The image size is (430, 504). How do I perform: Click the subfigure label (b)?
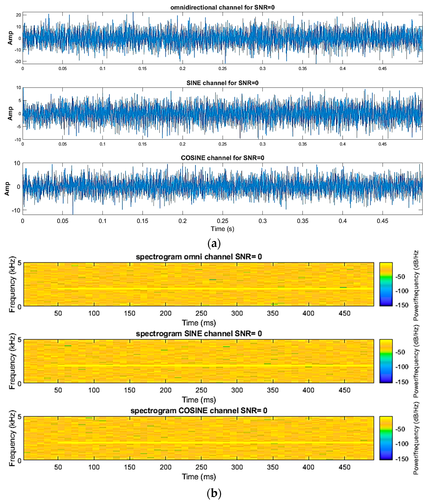214,494
